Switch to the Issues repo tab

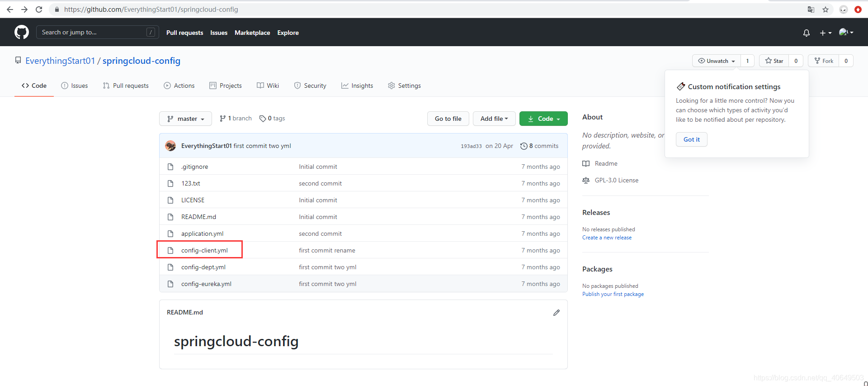[x=75, y=86]
